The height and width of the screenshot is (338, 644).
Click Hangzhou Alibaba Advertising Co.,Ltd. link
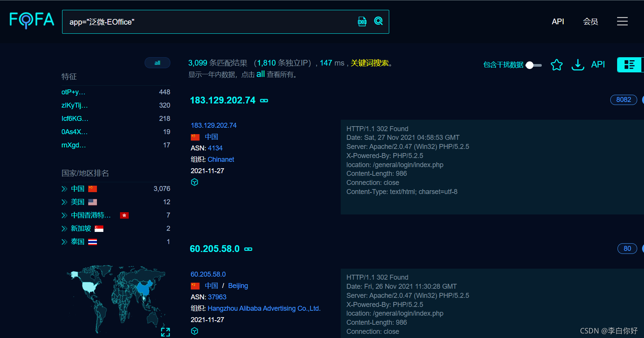264,308
